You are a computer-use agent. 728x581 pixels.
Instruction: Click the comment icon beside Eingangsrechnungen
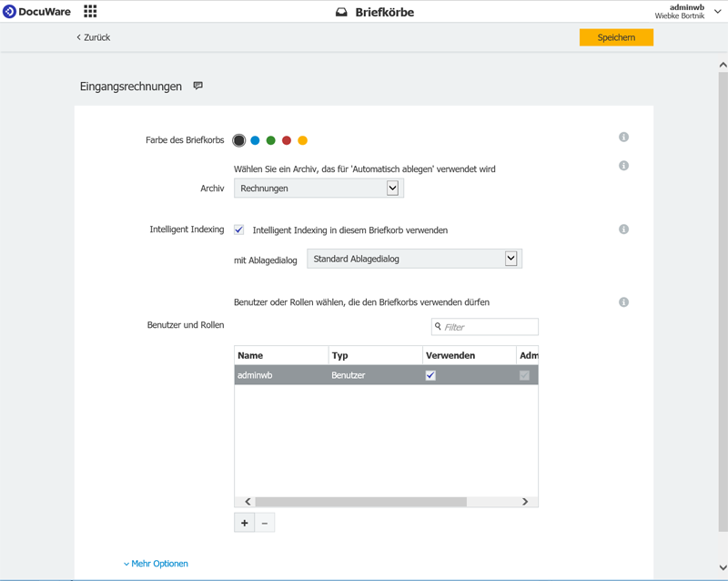[197, 87]
